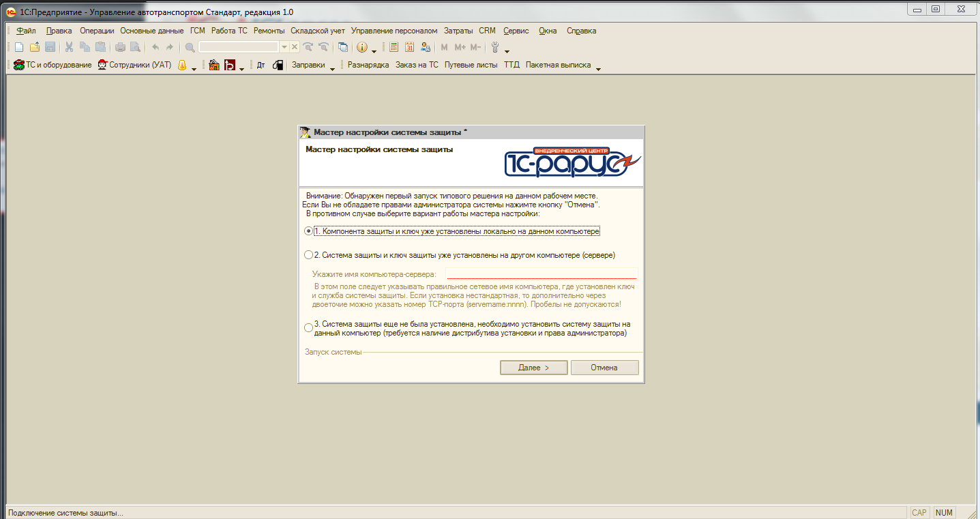Viewport: 980px width, 519px height.
Task: Expand the toolbar search combo box
Action: click(284, 47)
